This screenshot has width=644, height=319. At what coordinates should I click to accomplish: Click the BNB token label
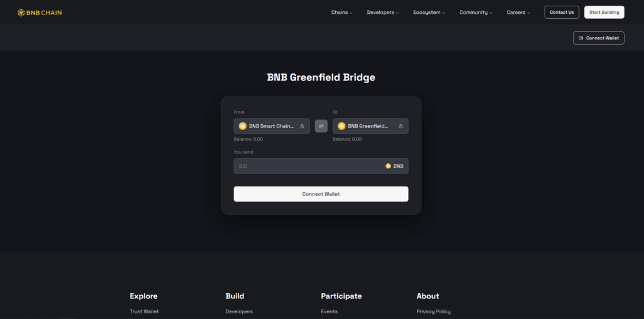click(x=398, y=166)
